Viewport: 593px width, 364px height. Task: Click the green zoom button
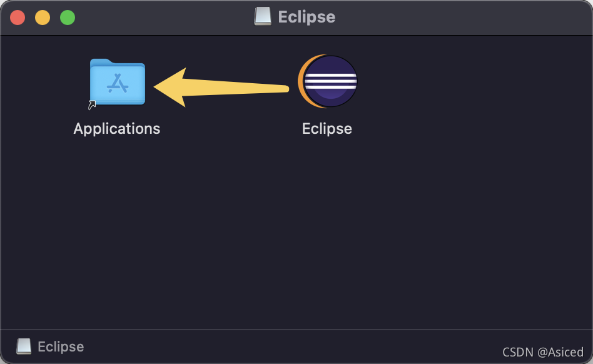coord(67,18)
